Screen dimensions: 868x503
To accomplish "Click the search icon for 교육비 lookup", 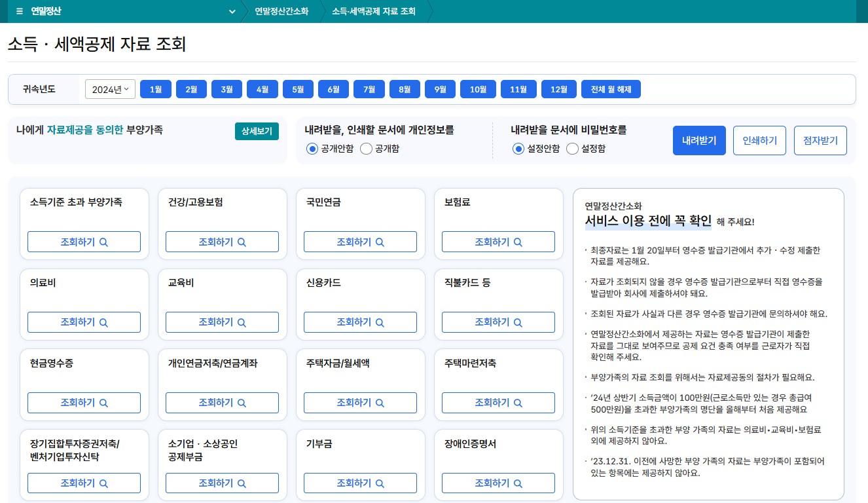I will click(x=242, y=322).
